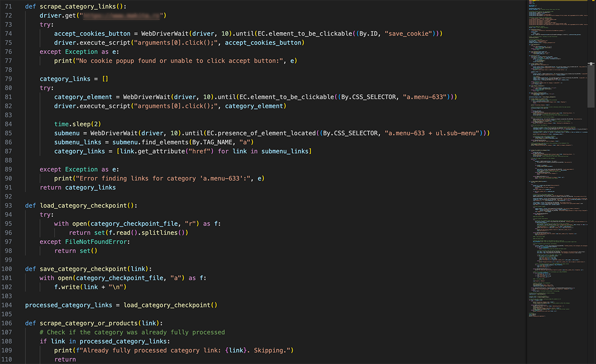
Task: Place cursor on "category_links = []" line
Action: click(x=74, y=79)
